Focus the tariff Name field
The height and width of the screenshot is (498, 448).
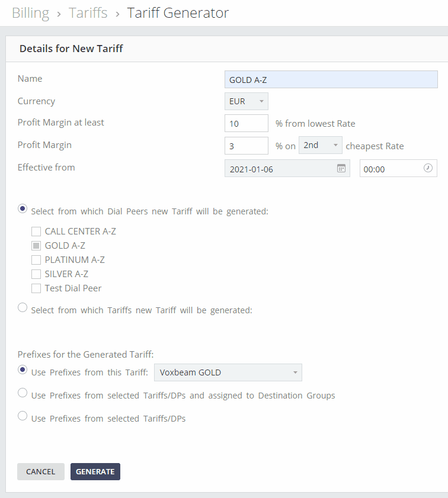click(x=331, y=79)
